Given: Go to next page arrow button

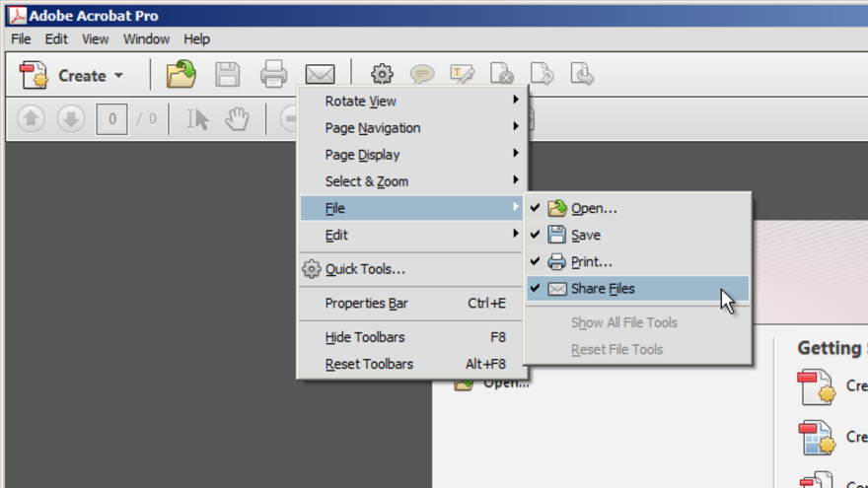Looking at the screenshot, I should point(71,118).
